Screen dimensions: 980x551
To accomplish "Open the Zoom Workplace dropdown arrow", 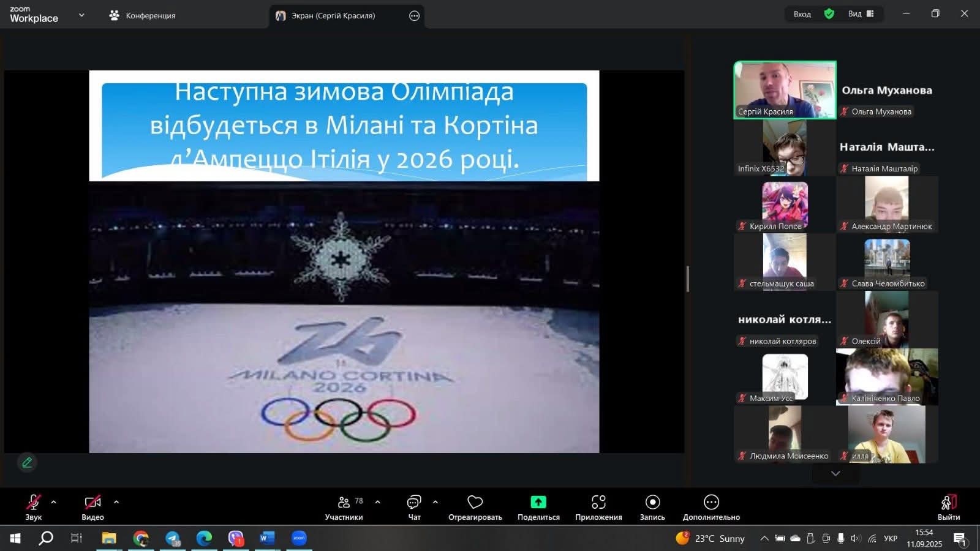I will [x=81, y=15].
